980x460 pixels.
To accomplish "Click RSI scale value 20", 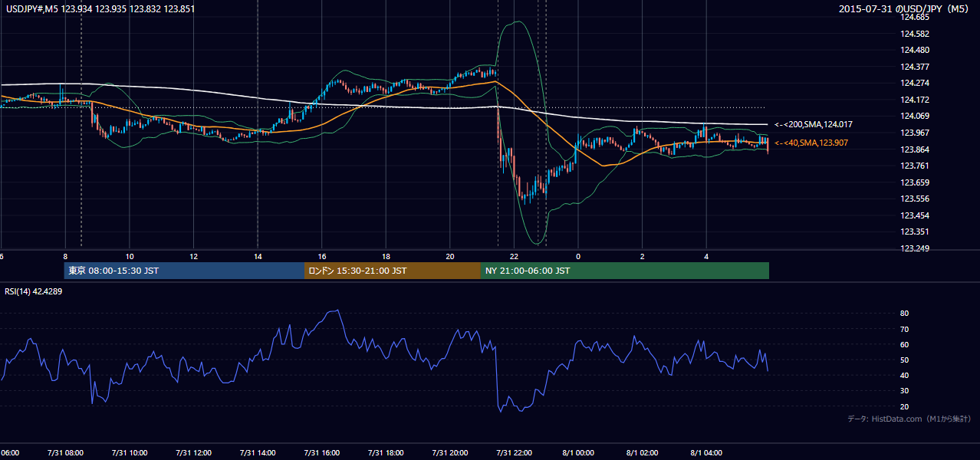I will coord(905,406).
